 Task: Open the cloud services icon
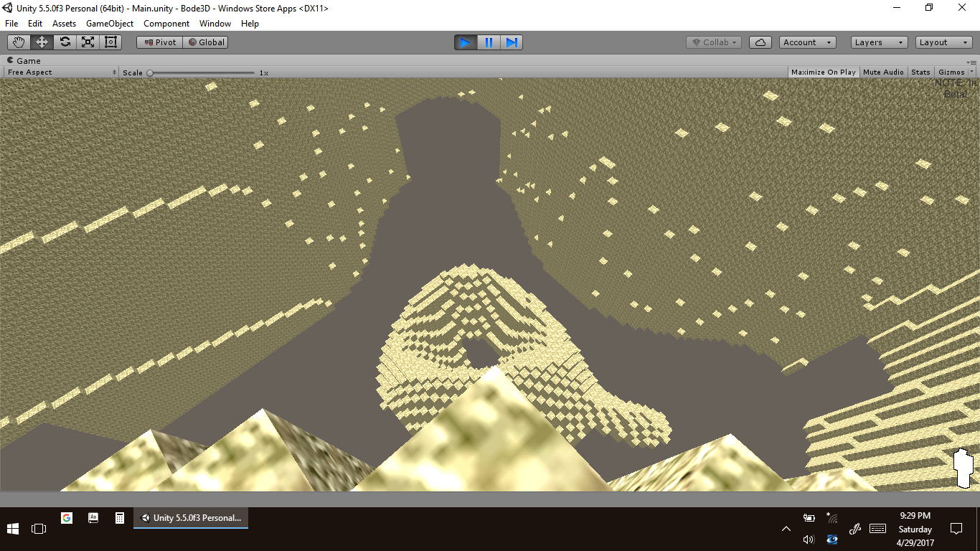(x=760, y=42)
